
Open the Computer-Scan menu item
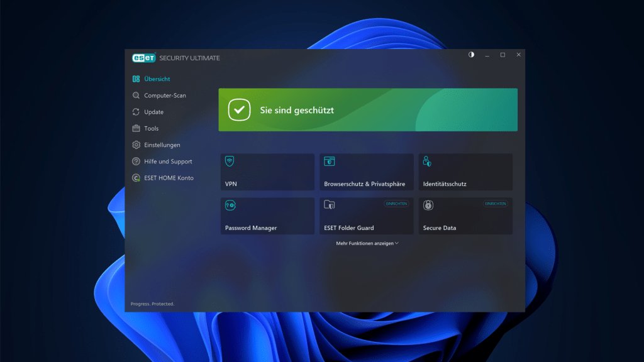point(165,96)
